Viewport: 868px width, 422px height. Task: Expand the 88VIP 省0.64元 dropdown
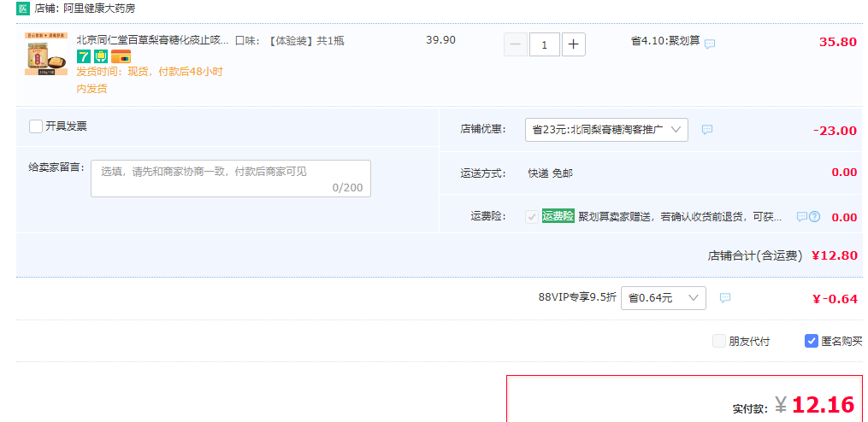(663, 298)
